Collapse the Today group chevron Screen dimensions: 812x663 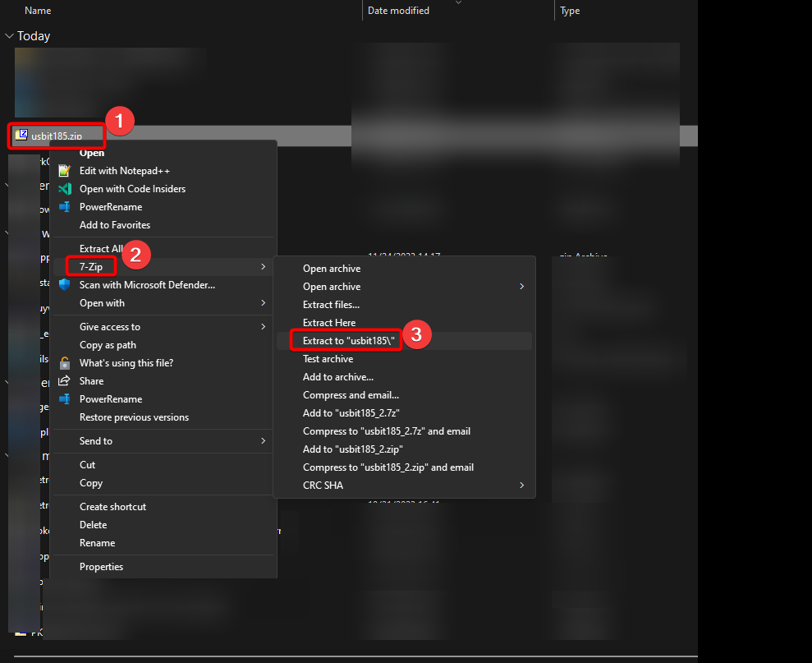[9, 36]
